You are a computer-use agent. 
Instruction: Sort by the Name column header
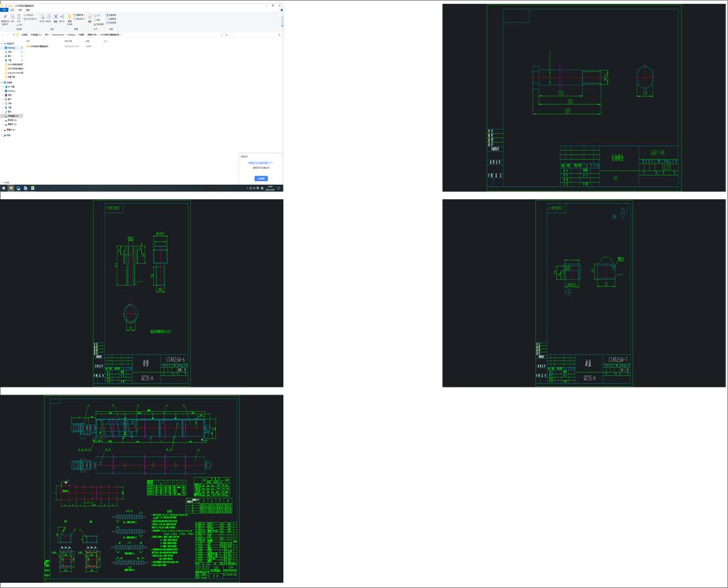28,41
